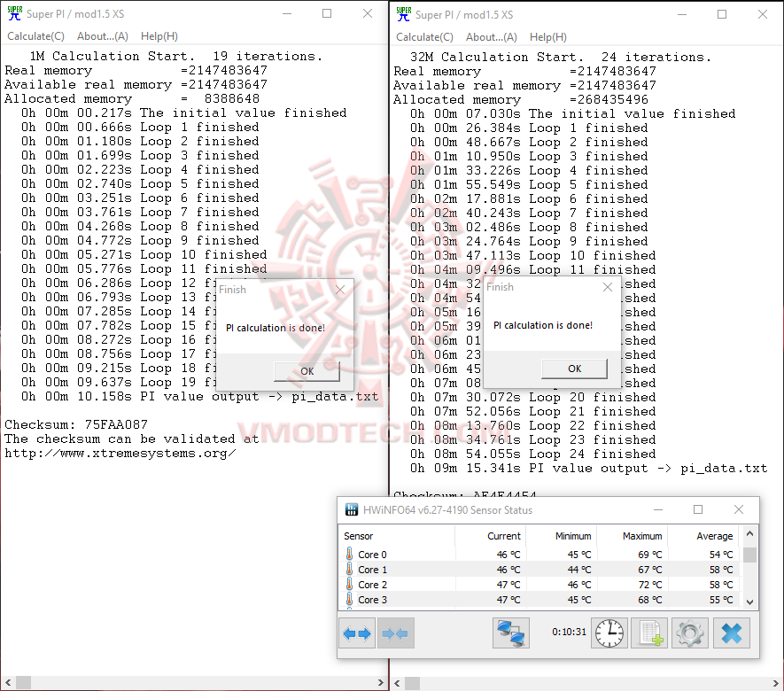Click right Super PI horizontal scroll right arrow
784x691 pixels.
[x=776, y=683]
